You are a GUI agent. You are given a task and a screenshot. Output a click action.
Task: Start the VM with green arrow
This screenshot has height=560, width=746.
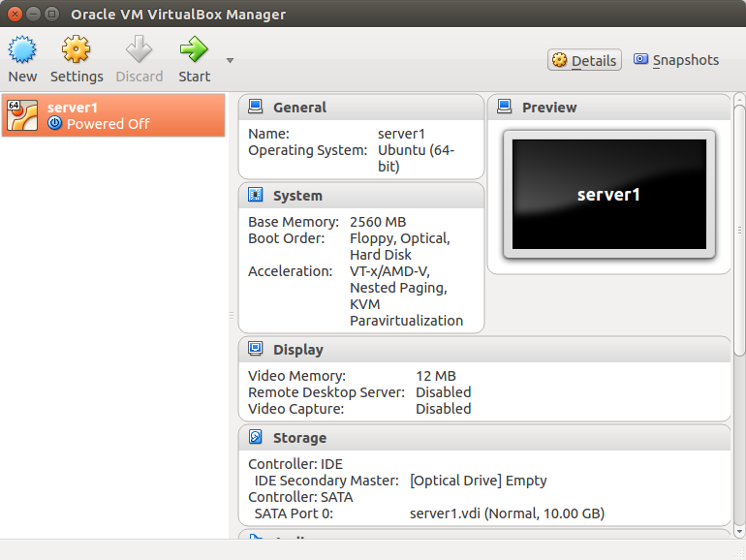coord(194,50)
